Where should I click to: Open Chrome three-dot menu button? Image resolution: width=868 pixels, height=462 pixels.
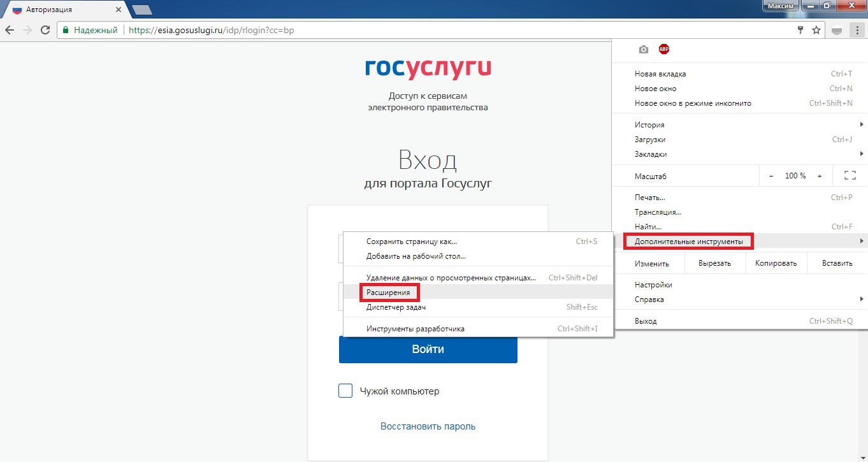(858, 30)
